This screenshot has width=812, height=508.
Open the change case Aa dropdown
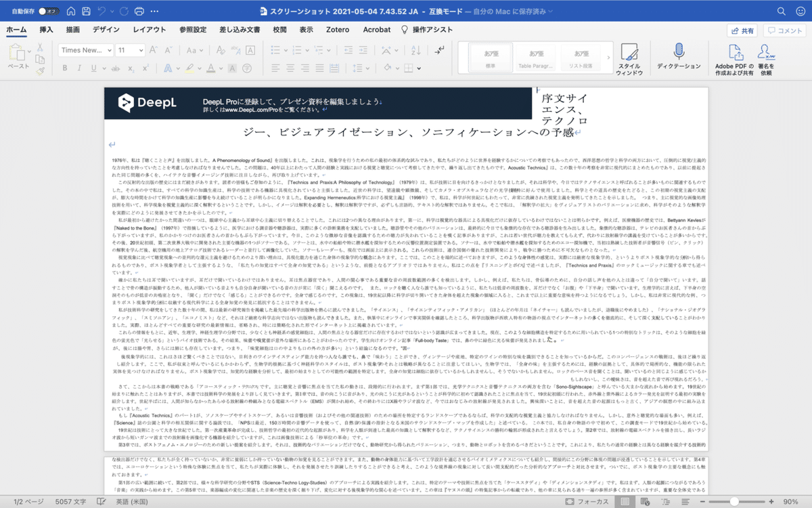click(x=194, y=50)
